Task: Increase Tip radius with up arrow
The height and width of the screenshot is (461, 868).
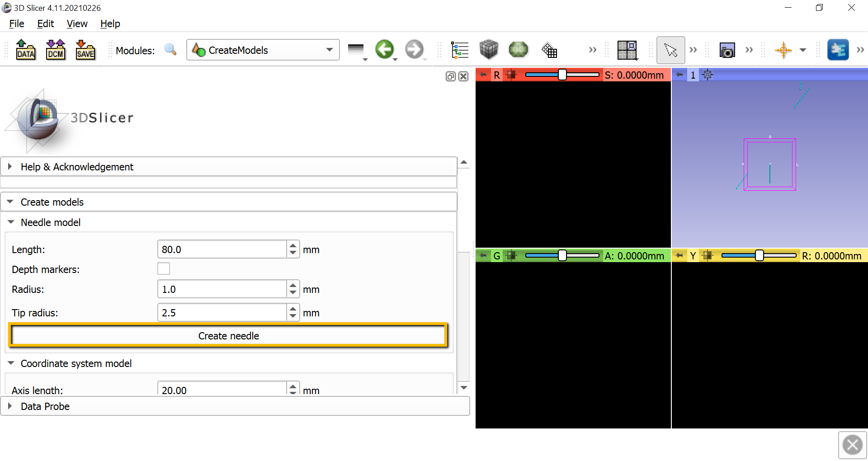Action: tap(293, 309)
